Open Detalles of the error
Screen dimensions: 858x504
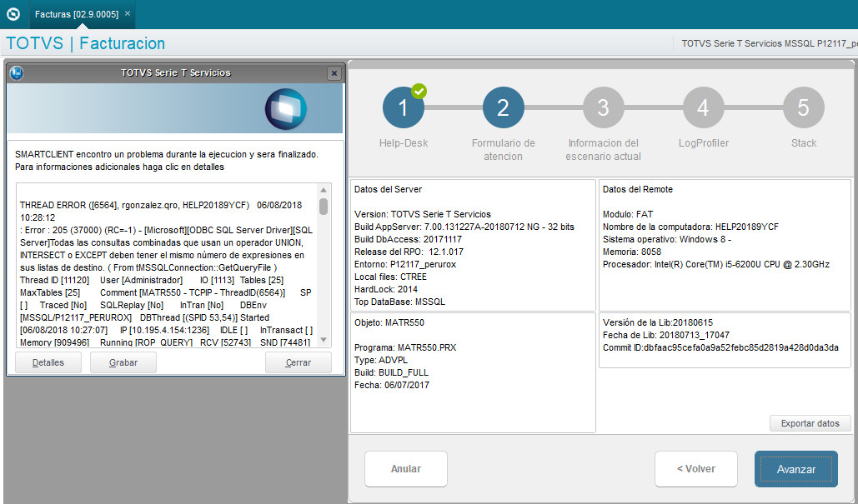[x=48, y=362]
